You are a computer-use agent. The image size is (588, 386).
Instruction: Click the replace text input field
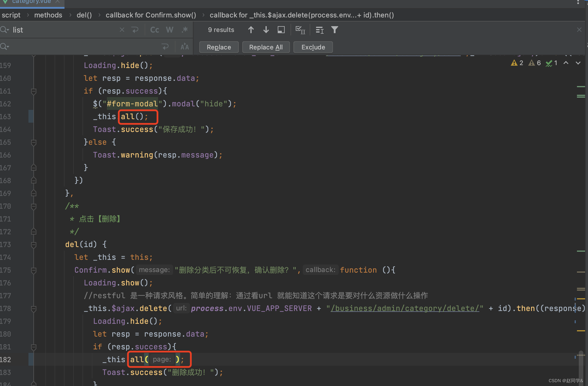[84, 47]
